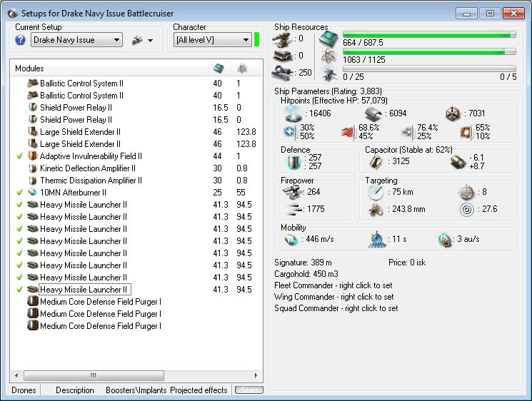Toggle the last Heavy Missile Launcher II checkmark
The width and height of the screenshot is (532, 401).
click(20, 290)
